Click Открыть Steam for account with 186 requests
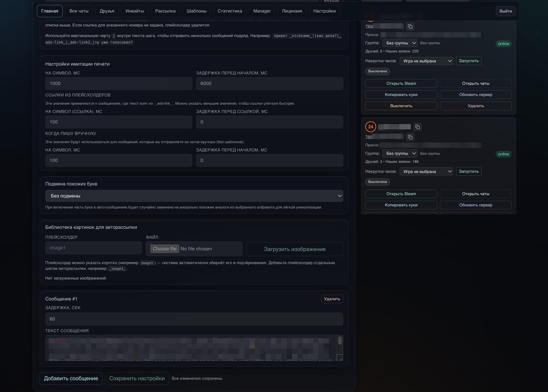548x392 pixels. (x=401, y=194)
